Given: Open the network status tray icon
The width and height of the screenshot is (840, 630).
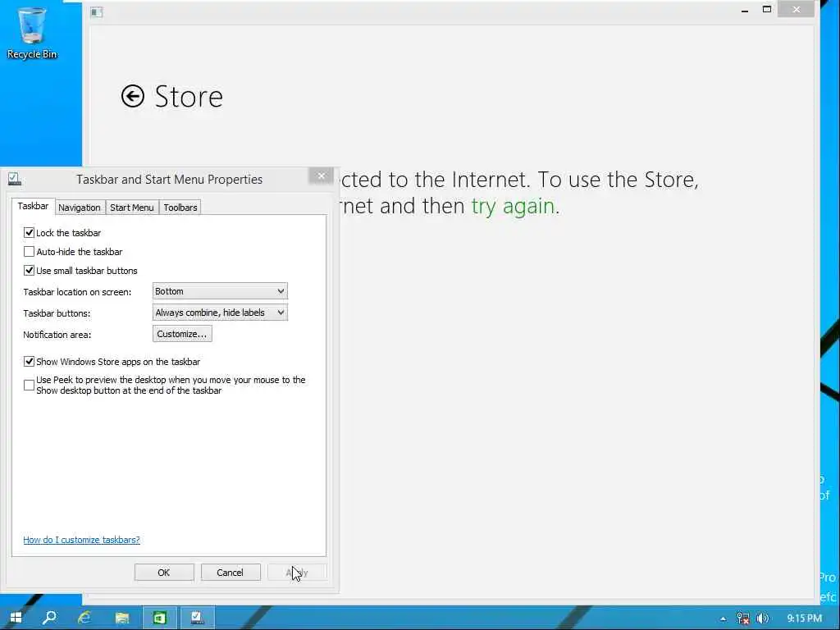Looking at the screenshot, I should 743,619.
